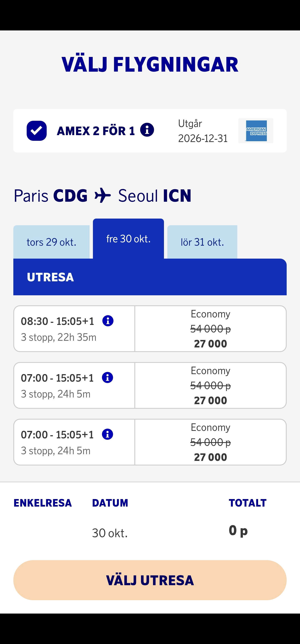Image resolution: width=300 pixels, height=644 pixels.
Task: Uncheck the AMEX 2 FÖR 1 checkbox
Action: coord(36,131)
